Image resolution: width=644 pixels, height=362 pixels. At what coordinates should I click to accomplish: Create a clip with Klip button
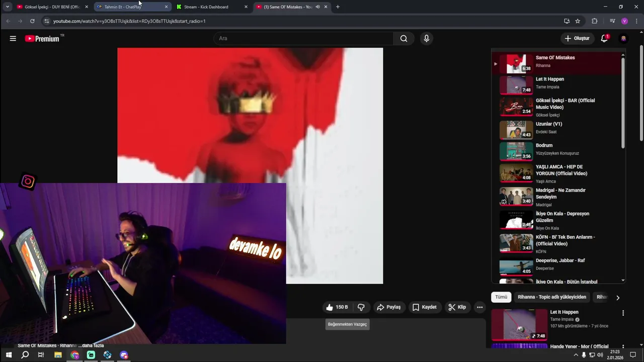pos(457,307)
